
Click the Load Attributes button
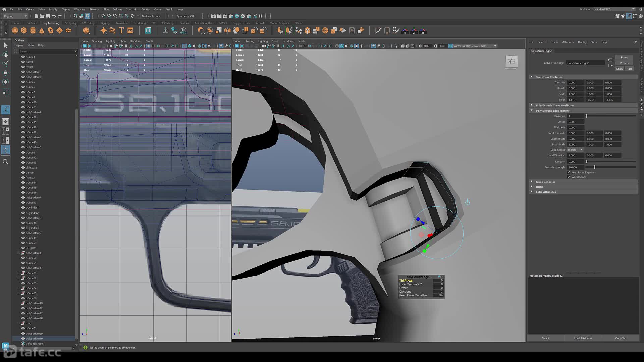(x=583, y=338)
